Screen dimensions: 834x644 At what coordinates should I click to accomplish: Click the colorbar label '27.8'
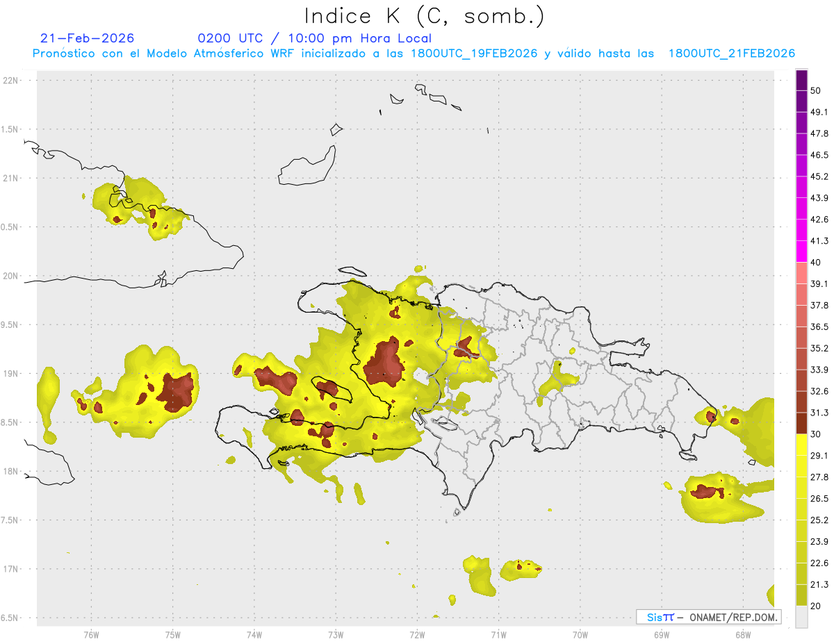pos(819,477)
